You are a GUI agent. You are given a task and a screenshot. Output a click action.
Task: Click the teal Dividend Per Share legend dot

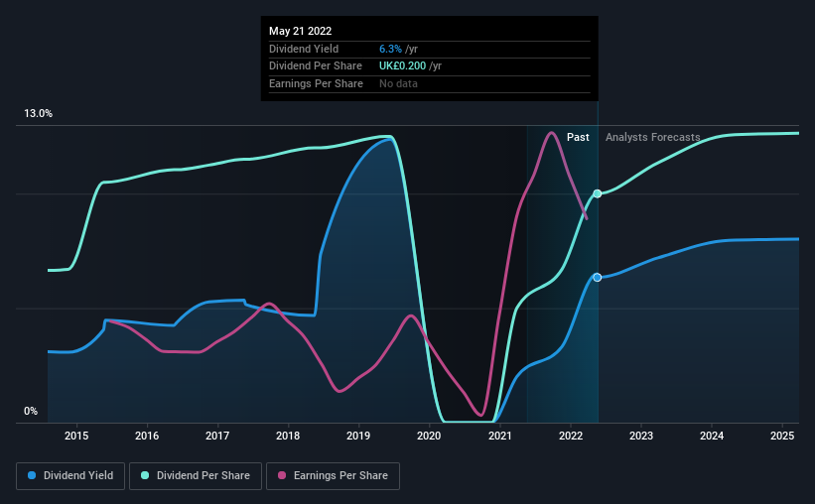pos(145,475)
